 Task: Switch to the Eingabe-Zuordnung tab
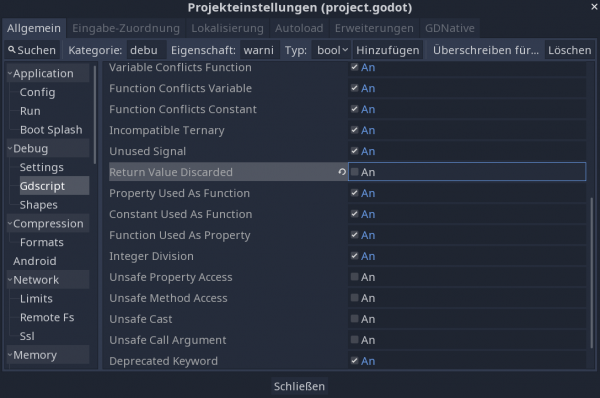click(126, 28)
